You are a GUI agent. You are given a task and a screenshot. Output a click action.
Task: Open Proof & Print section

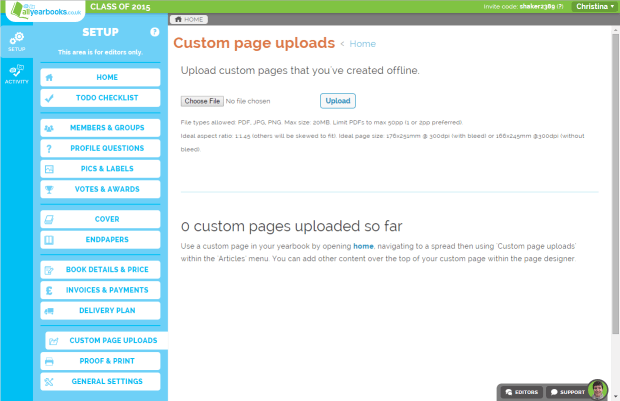[x=100, y=361]
